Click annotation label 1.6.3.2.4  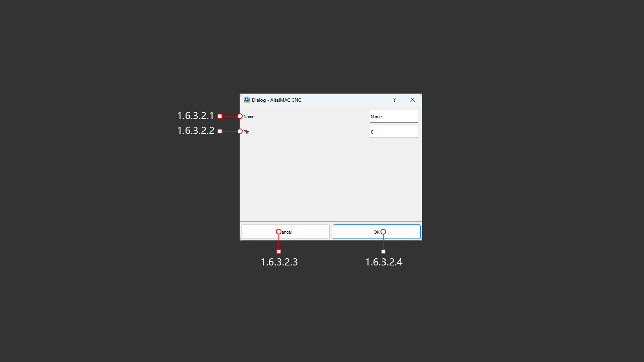(x=384, y=262)
